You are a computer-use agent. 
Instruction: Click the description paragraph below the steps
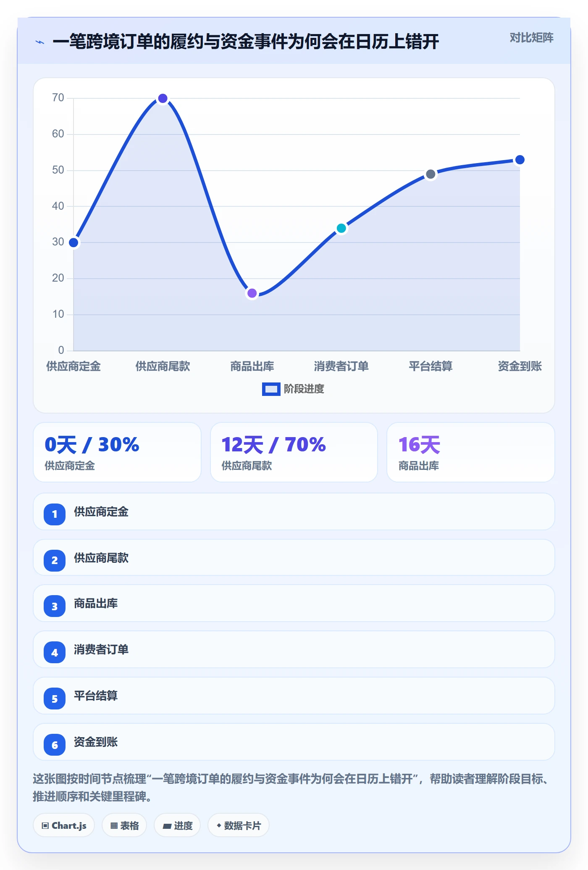291,788
